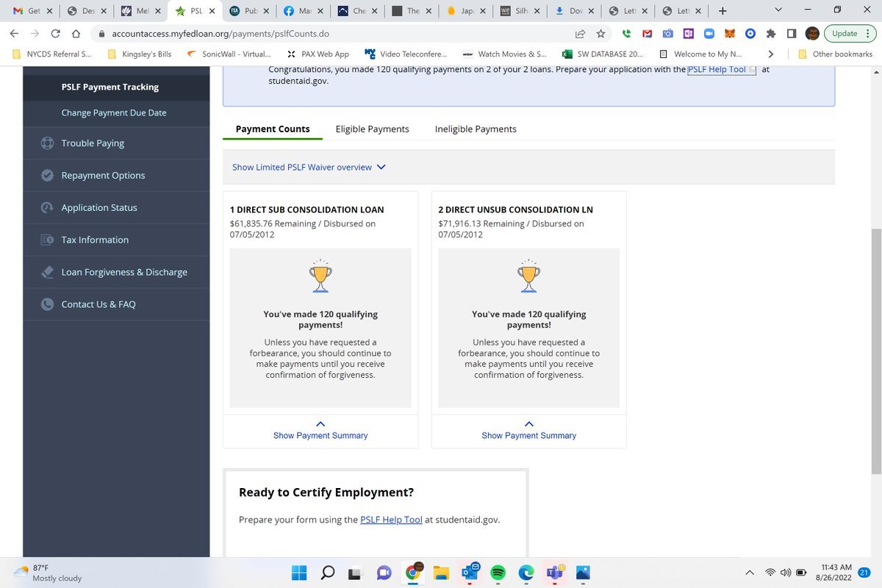This screenshot has width=882, height=588.
Task: Click the address bar URL field
Action: click(x=331, y=34)
